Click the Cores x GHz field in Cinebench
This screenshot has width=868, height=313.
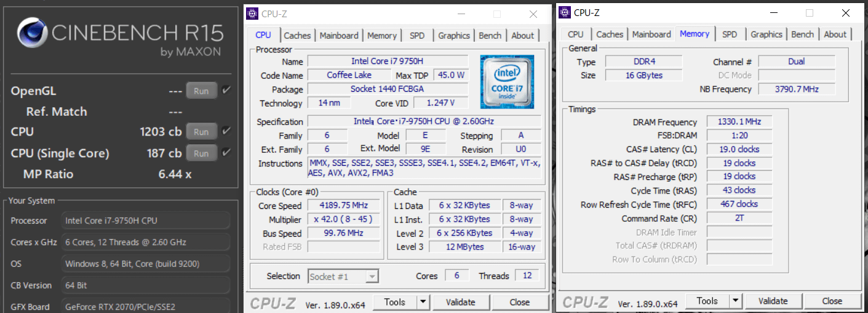click(x=147, y=242)
